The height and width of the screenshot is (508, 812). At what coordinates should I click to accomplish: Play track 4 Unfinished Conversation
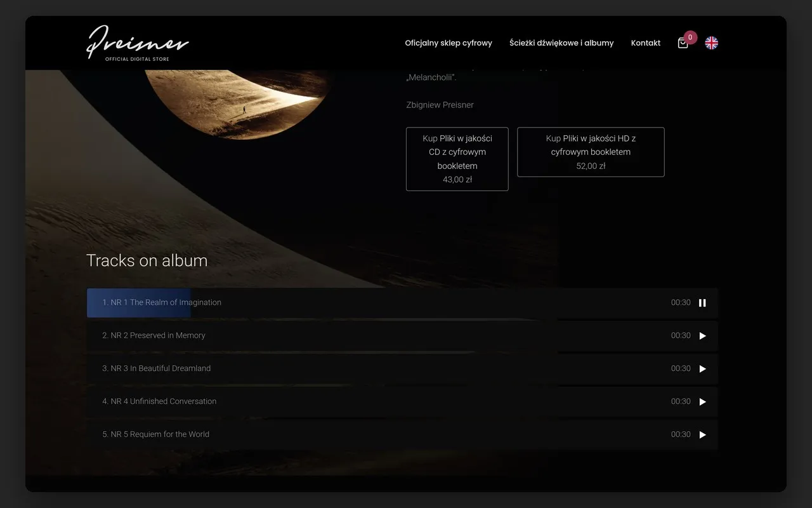click(x=702, y=402)
